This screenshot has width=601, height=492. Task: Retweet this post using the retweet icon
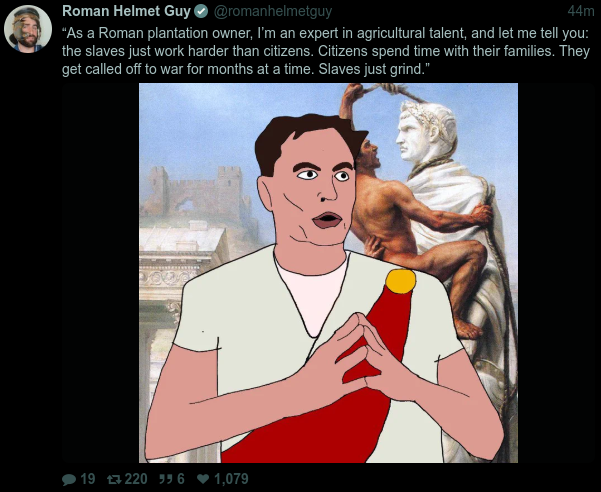(114, 479)
